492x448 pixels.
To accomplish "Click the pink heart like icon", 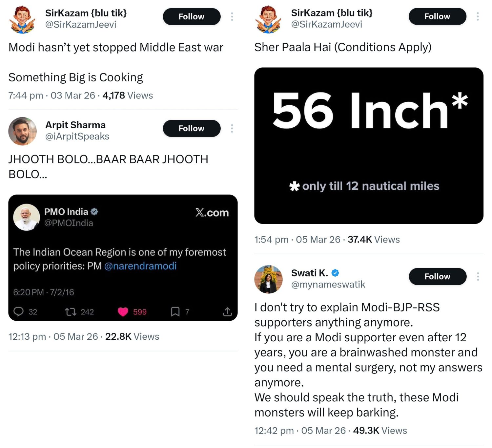I will pyautogui.click(x=123, y=311).
